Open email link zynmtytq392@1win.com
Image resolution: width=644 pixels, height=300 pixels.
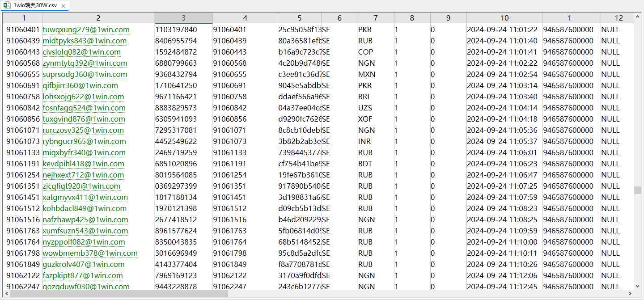coord(85,63)
